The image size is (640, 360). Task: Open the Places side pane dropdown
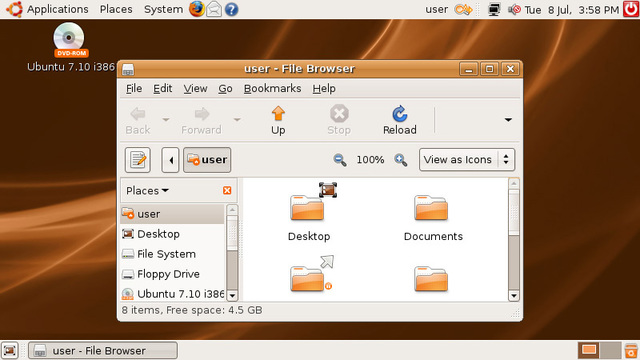pos(147,191)
